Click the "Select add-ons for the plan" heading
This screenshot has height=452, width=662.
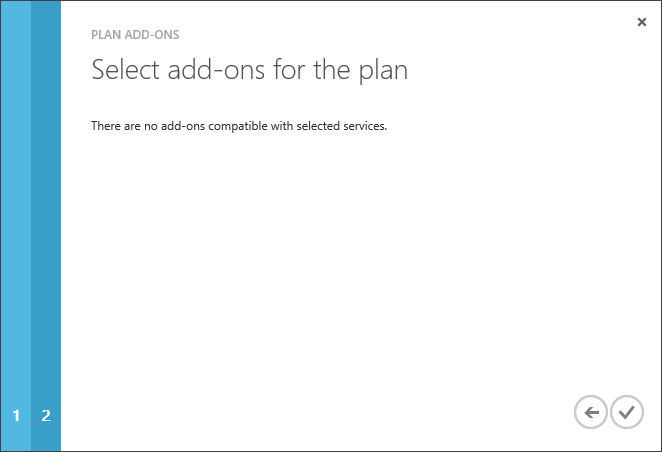[249, 71]
